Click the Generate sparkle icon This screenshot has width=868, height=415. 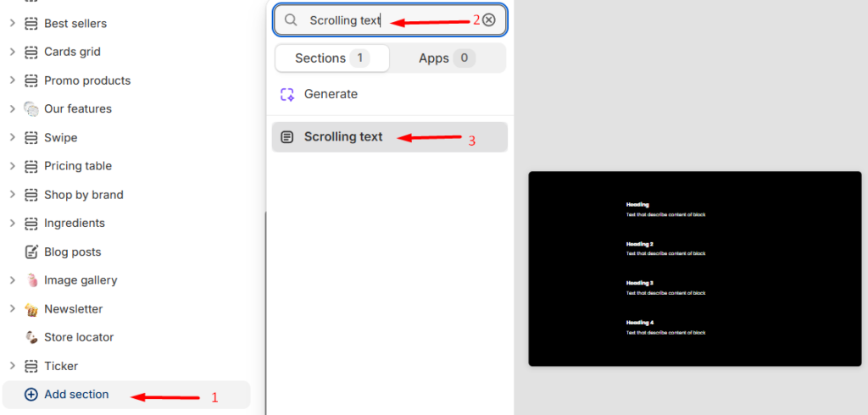click(x=287, y=94)
